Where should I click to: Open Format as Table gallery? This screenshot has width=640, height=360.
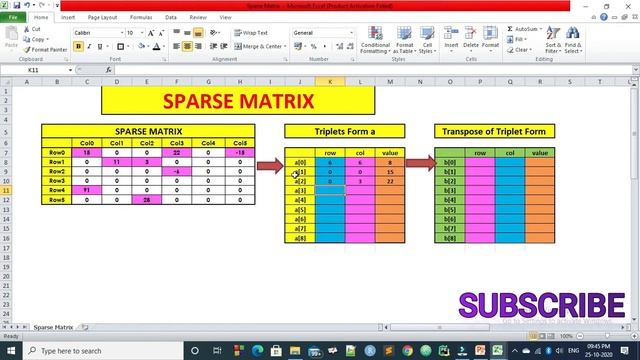pos(404,40)
